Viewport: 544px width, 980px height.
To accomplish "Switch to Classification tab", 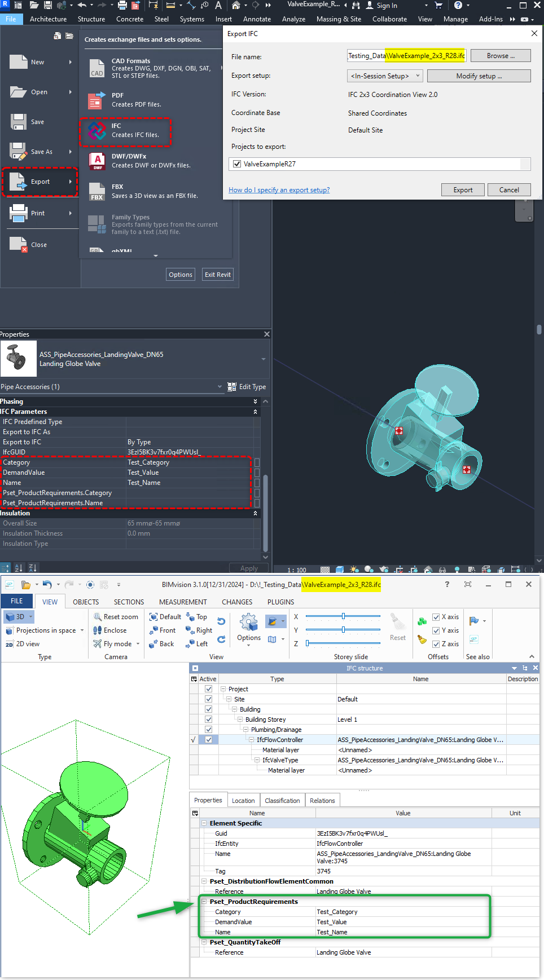I will coord(282,801).
